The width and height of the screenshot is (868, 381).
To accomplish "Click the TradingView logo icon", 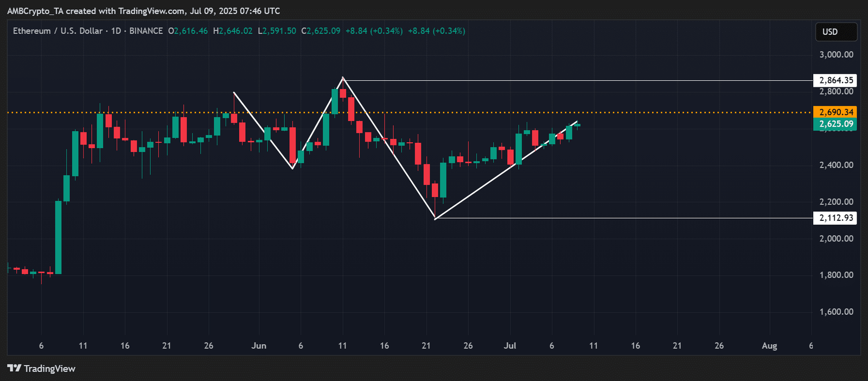I will (x=15, y=369).
